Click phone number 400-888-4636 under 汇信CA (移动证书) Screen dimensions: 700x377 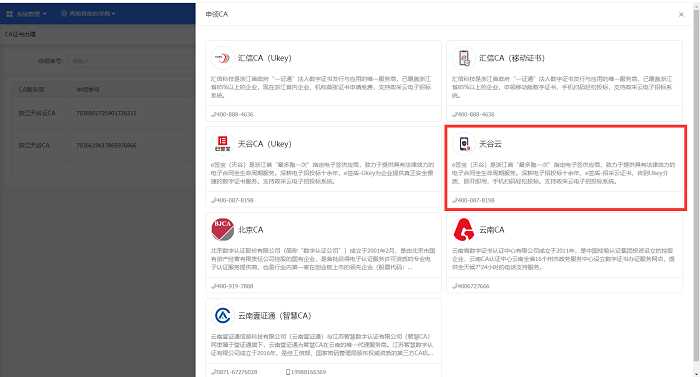click(476, 114)
